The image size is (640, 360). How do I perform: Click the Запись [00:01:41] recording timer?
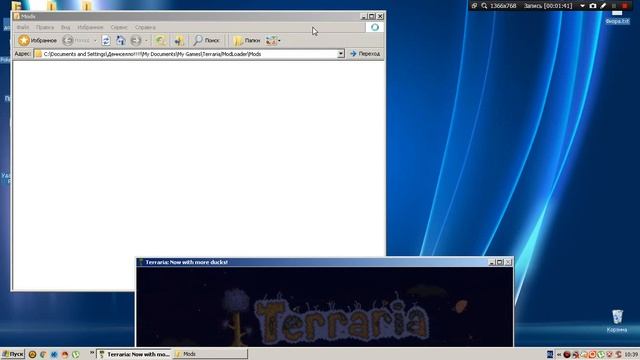548,6
